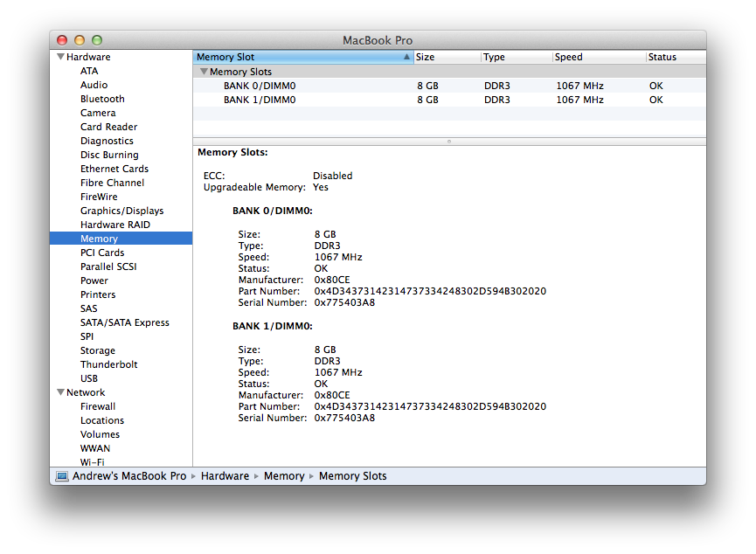Select Hardware RAID entry
This screenshot has height=554, width=756.
click(x=115, y=225)
